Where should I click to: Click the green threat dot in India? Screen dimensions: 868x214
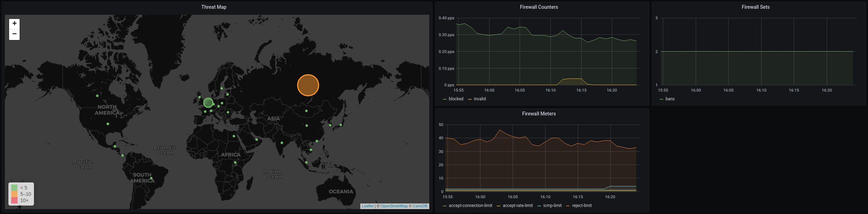(x=282, y=143)
